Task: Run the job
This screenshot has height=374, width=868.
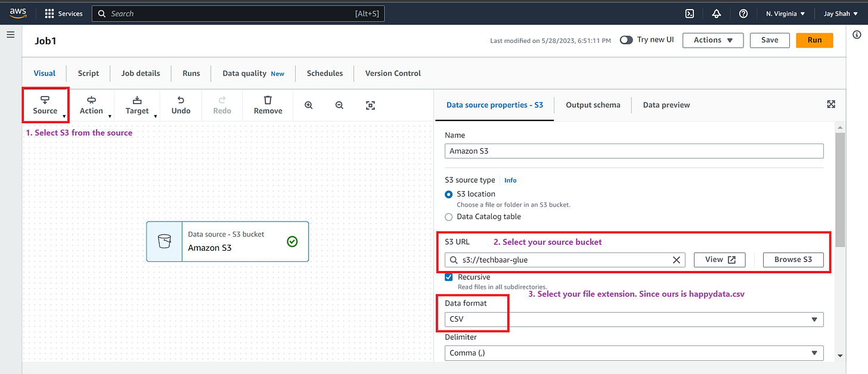Action: point(814,40)
